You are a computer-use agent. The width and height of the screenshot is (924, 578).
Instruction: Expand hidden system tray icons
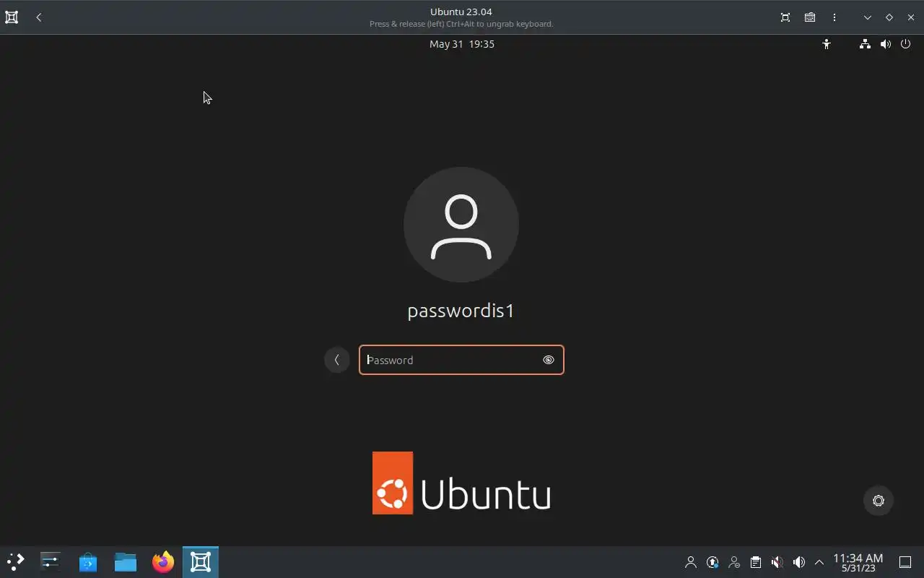819,562
